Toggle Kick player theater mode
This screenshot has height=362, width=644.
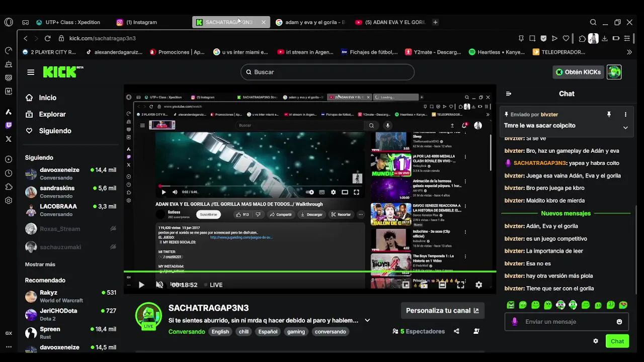click(442, 285)
